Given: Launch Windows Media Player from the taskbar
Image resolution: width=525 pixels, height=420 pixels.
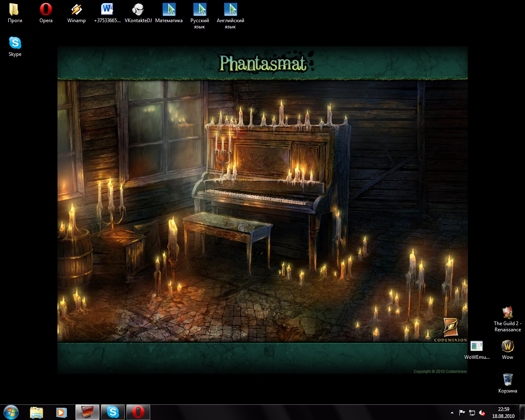Looking at the screenshot, I should click(x=62, y=412).
